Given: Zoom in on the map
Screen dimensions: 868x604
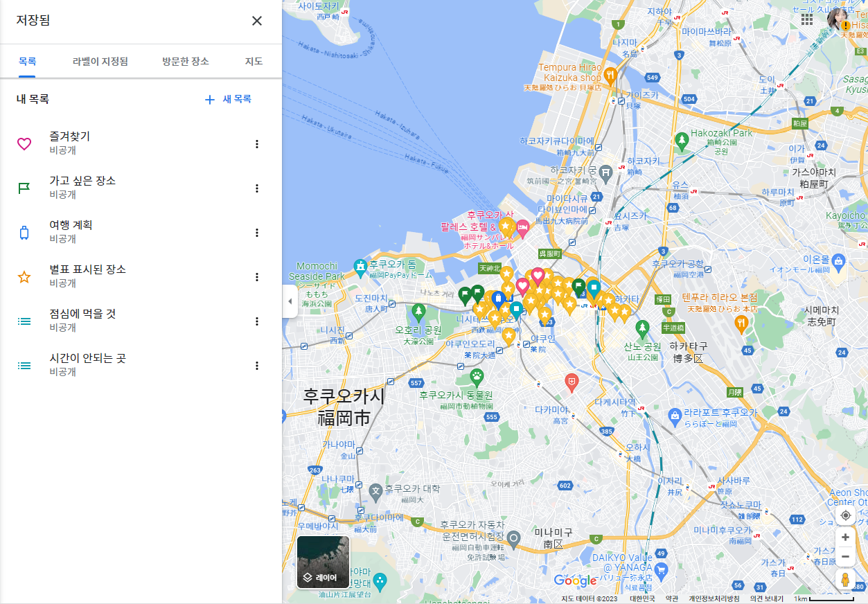Looking at the screenshot, I should point(845,537).
